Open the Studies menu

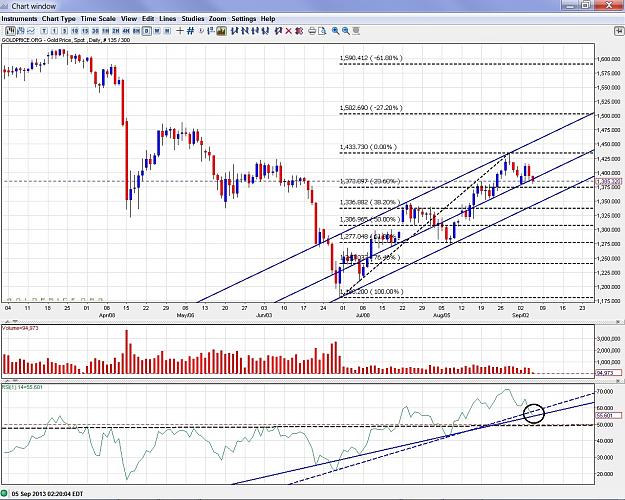pyautogui.click(x=193, y=19)
